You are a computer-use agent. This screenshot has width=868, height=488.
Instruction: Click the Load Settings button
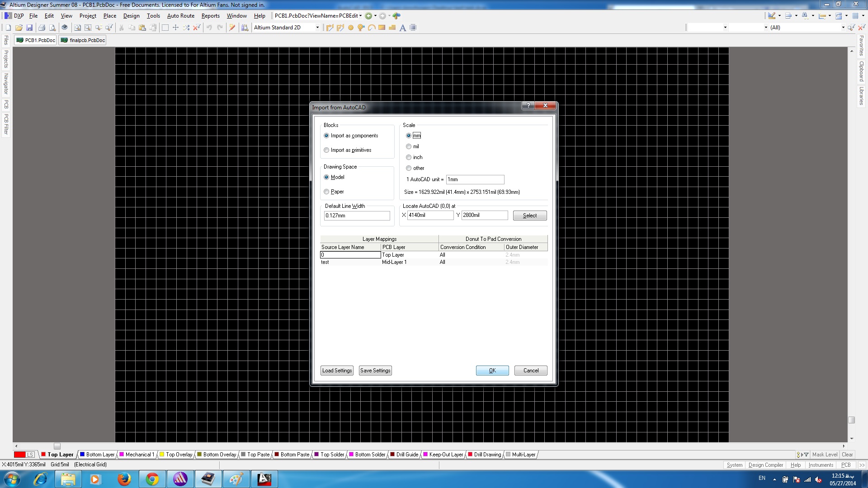337,371
